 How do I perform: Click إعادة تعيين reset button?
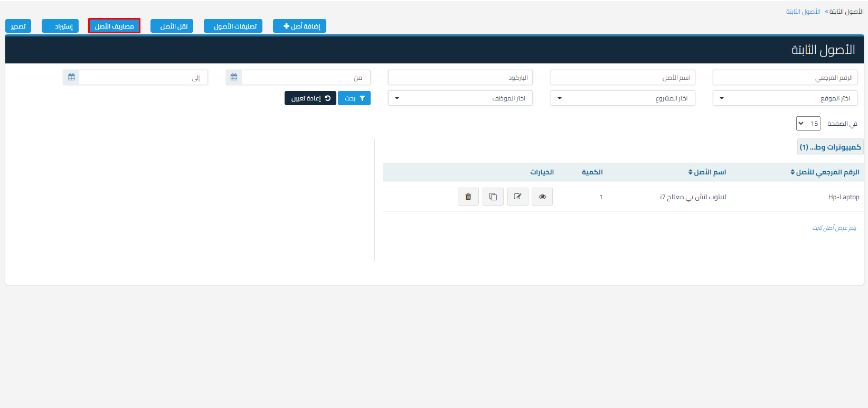tap(310, 98)
